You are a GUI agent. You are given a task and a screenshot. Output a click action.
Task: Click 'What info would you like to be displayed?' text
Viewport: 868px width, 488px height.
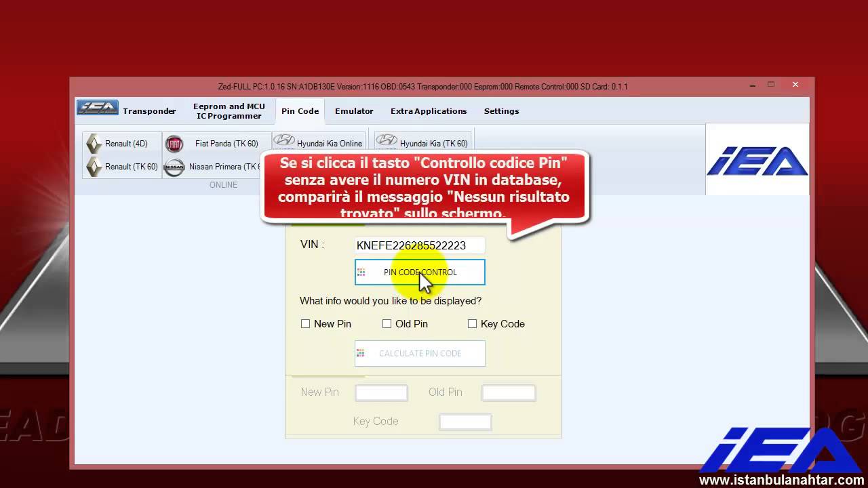[x=391, y=301]
